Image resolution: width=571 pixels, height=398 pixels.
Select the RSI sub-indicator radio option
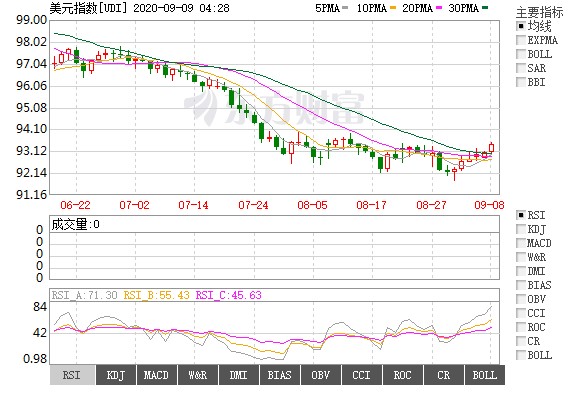pos(521,215)
